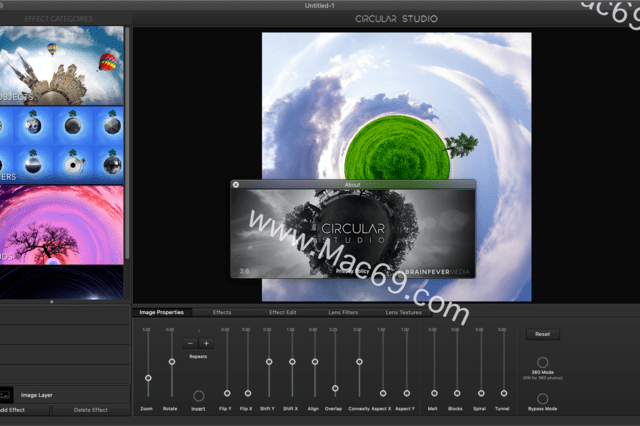Open the Effect Edit tab
Viewport: 640px width, 426px height.
click(x=282, y=313)
